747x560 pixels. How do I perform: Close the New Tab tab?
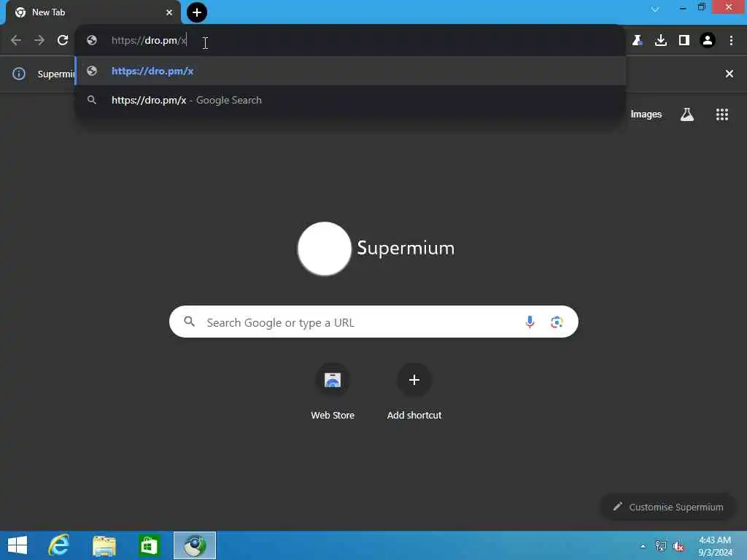point(169,12)
